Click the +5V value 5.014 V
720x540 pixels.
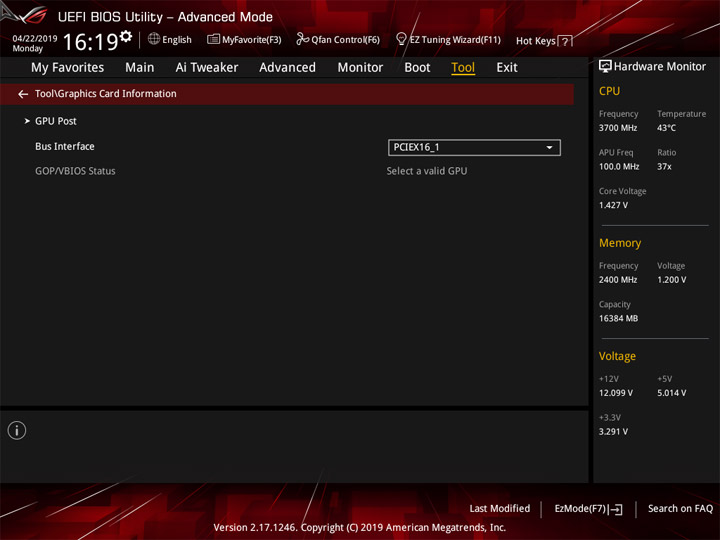point(671,393)
